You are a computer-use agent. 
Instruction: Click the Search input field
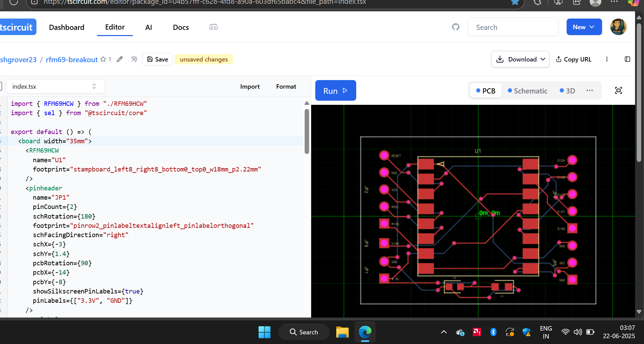513,27
